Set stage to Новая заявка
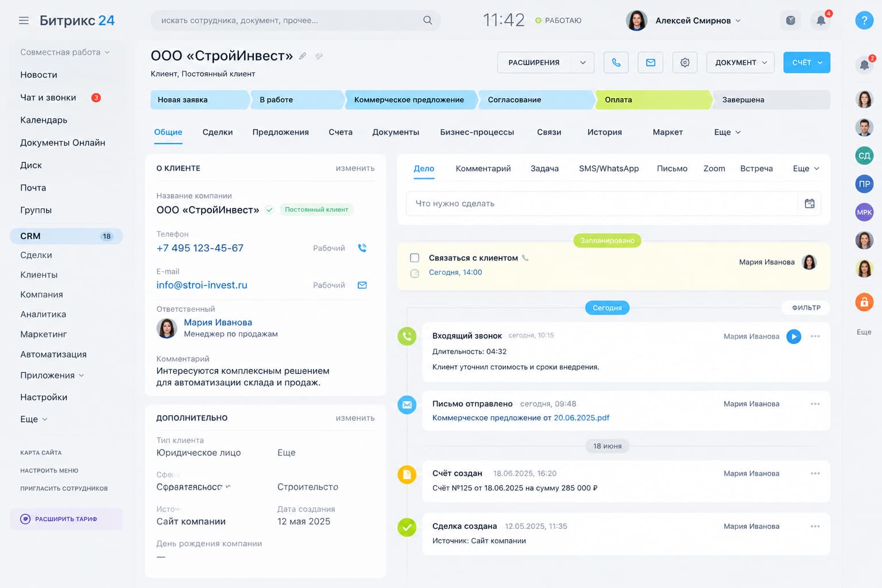 coord(200,100)
